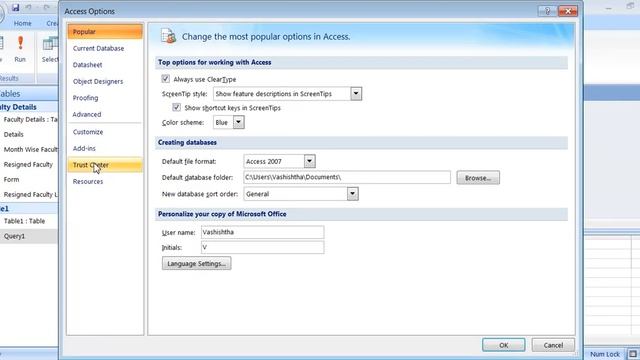Click the Browse... button
The image size is (640, 360).
pyautogui.click(x=478, y=178)
